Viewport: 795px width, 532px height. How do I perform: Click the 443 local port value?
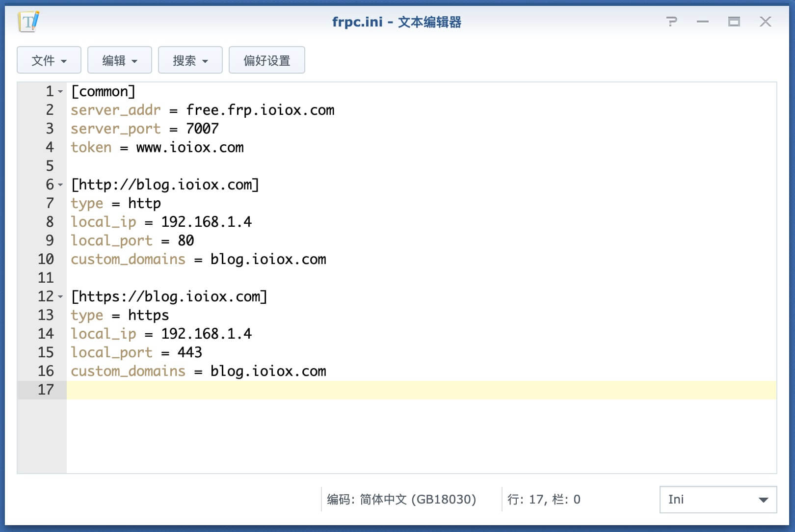(190, 352)
